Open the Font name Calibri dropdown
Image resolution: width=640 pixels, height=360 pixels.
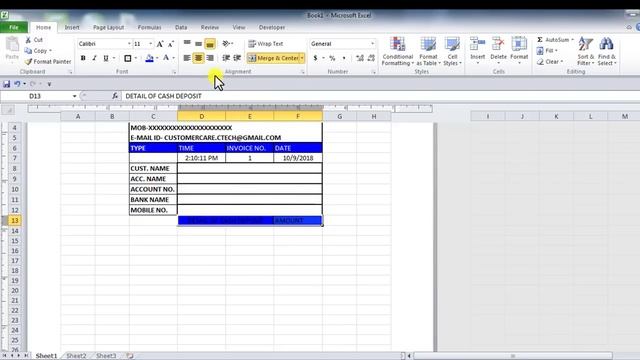pos(129,44)
